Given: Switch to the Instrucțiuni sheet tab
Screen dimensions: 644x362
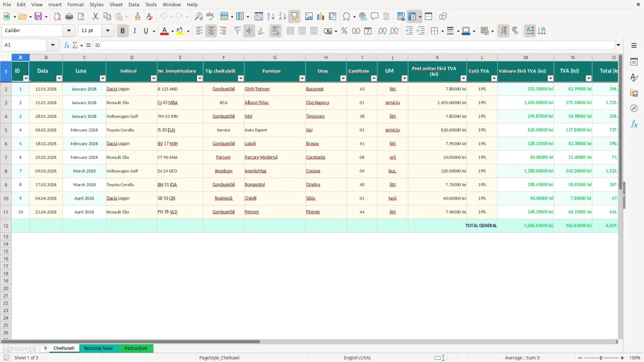Looking at the screenshot, I should coord(136,348).
